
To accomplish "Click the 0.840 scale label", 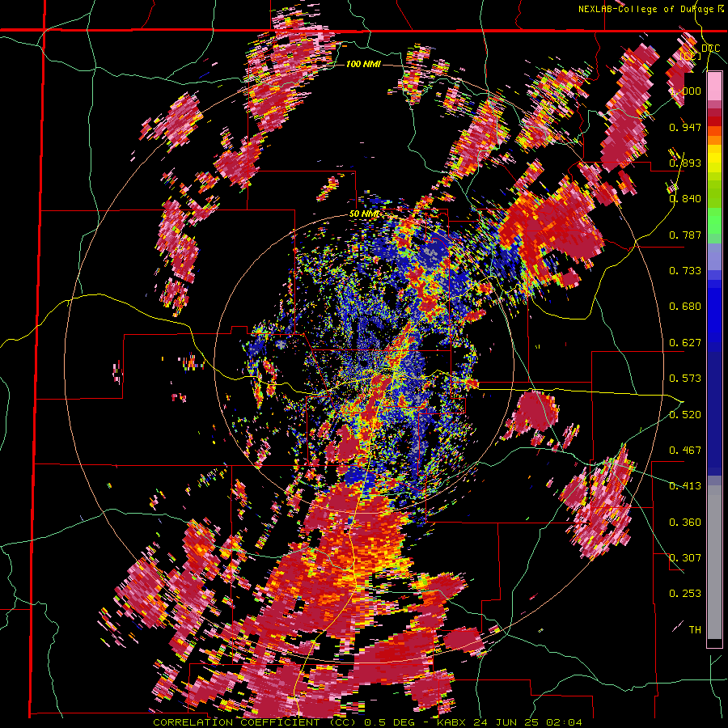I will click(x=685, y=199).
